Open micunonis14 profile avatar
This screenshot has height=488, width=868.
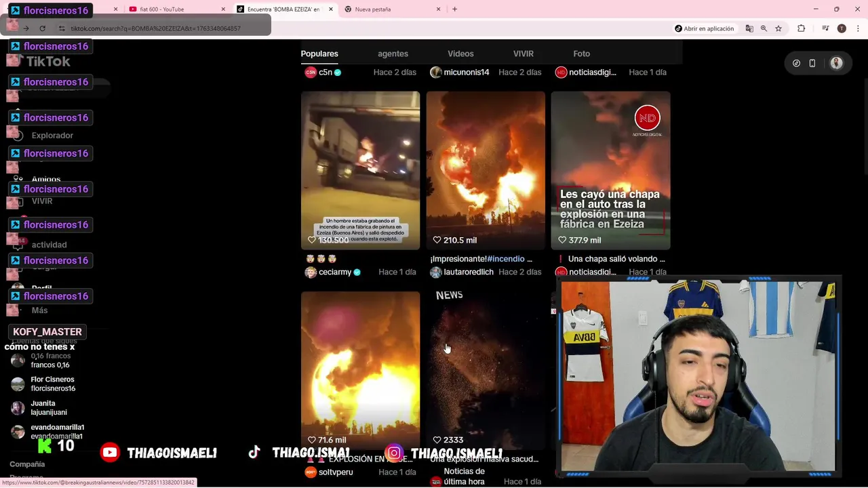(435, 72)
